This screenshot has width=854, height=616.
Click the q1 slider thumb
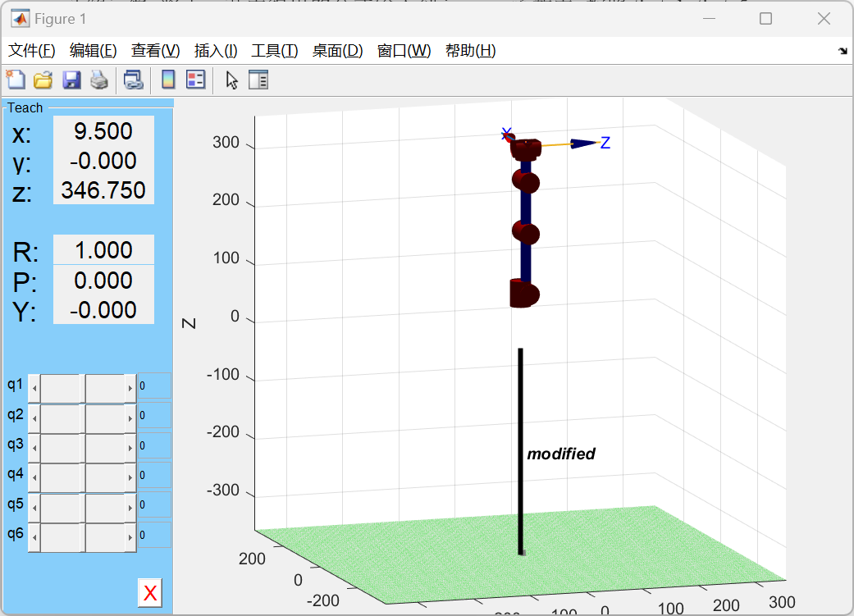pyautogui.click(x=83, y=388)
